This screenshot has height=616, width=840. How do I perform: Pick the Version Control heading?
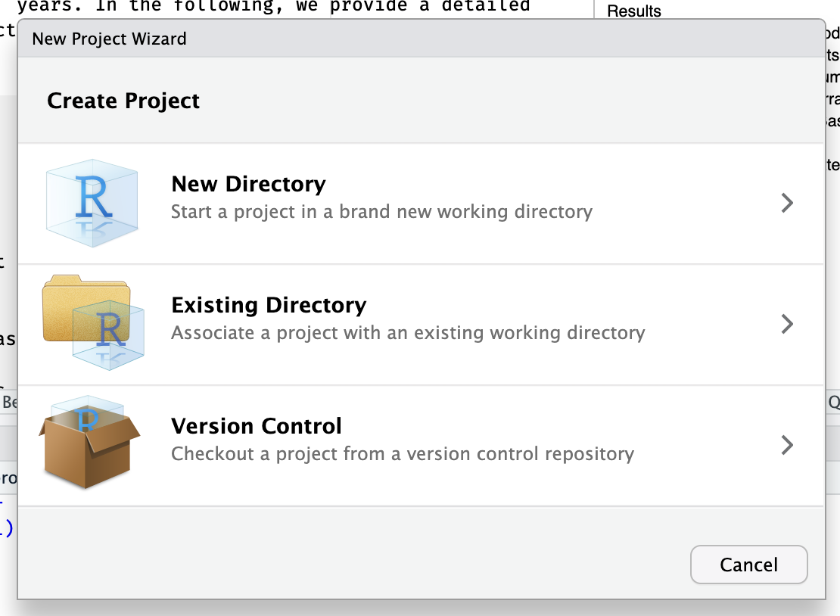click(x=257, y=426)
